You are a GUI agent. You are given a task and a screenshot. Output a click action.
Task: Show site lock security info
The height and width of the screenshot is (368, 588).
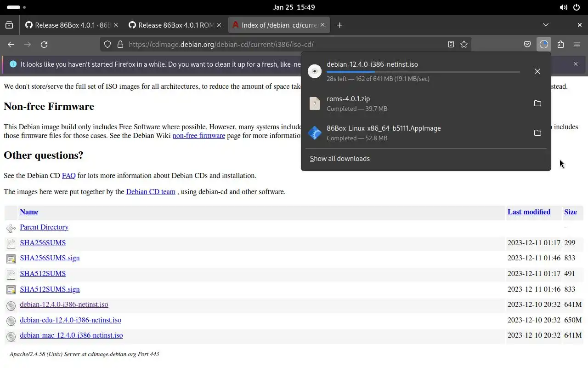click(x=120, y=45)
